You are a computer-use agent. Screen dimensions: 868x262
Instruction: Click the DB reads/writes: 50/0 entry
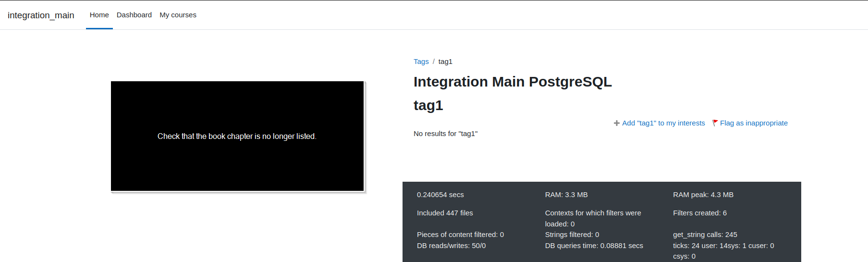452,246
